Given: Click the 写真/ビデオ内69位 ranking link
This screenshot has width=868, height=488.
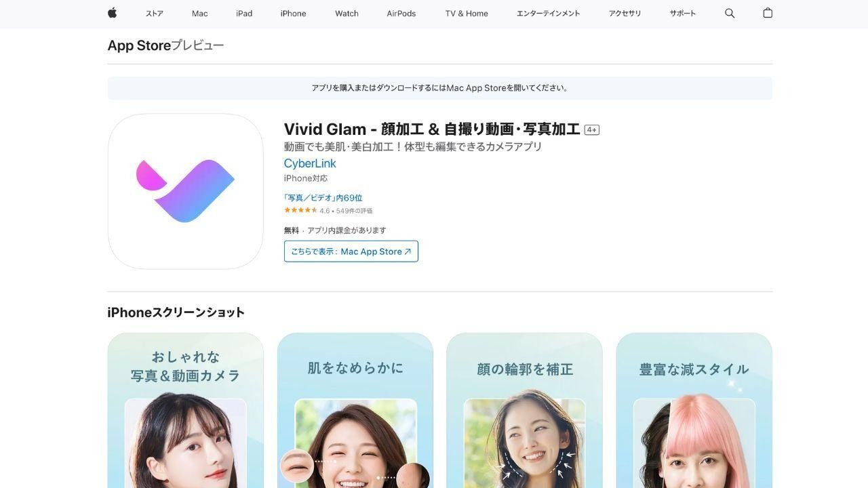Looking at the screenshot, I should point(323,198).
